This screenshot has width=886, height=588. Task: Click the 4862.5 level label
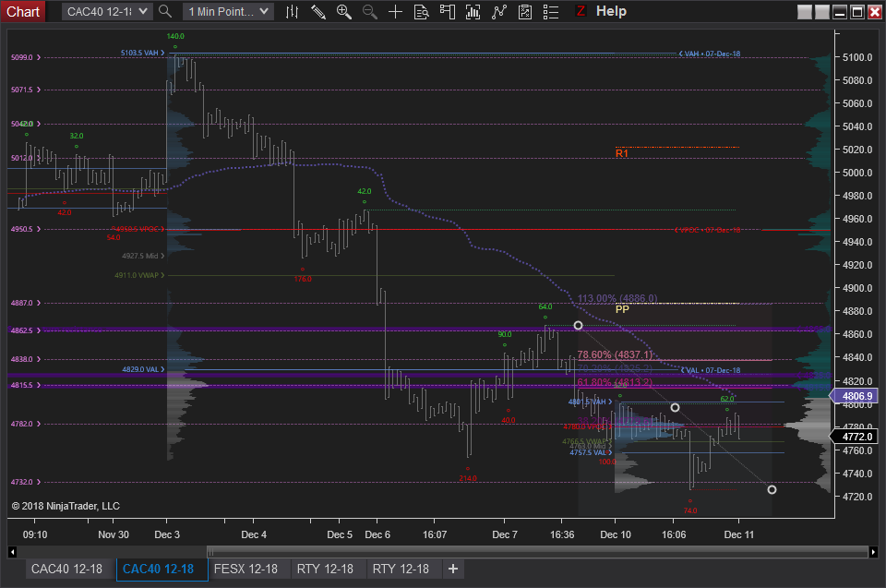click(26, 330)
